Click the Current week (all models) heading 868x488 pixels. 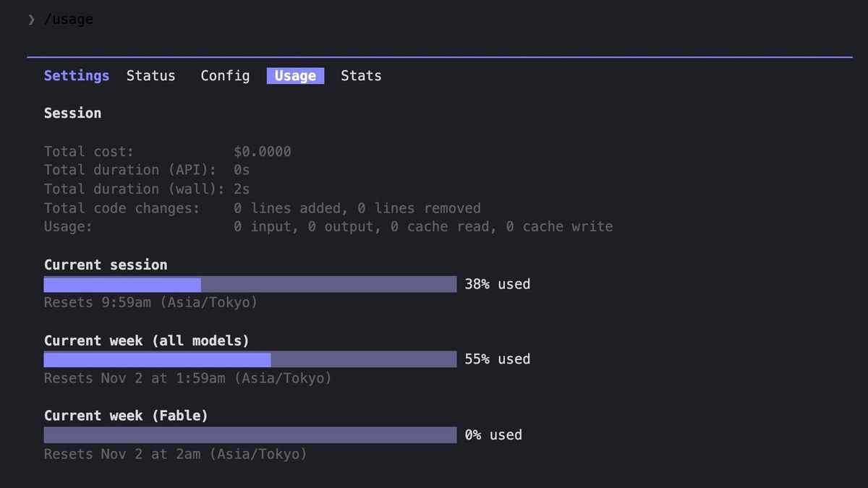[x=147, y=340]
